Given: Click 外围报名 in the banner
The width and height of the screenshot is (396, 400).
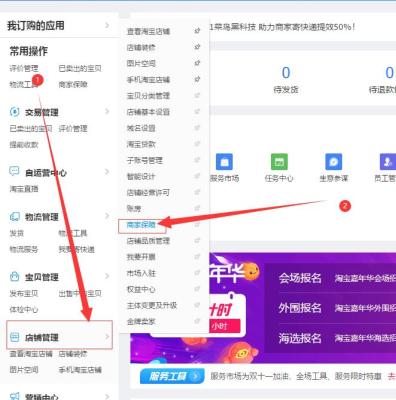Looking at the screenshot, I should tap(300, 308).
